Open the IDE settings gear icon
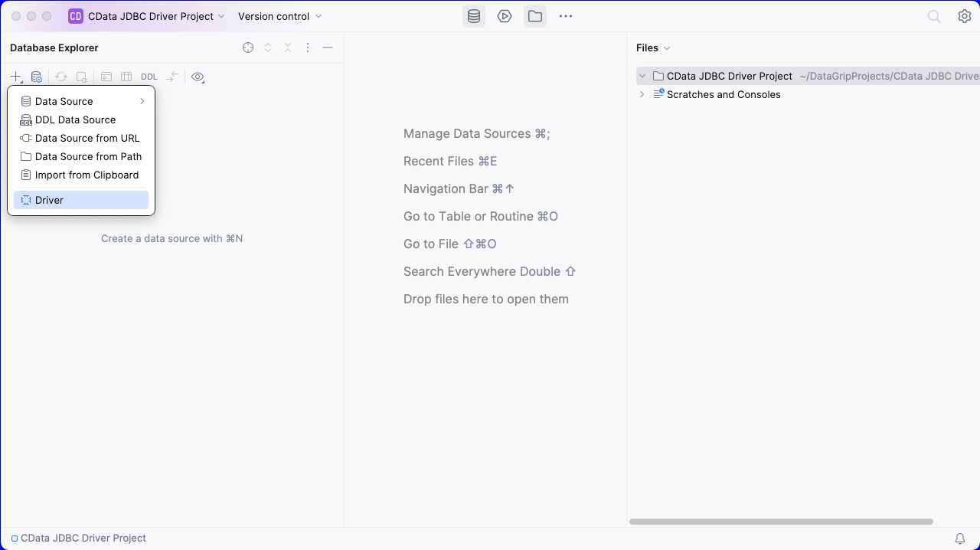This screenshot has height=550, width=980. (x=965, y=16)
